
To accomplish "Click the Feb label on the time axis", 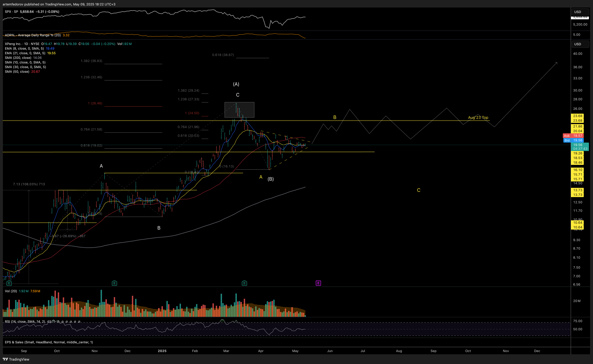I will point(195,351).
